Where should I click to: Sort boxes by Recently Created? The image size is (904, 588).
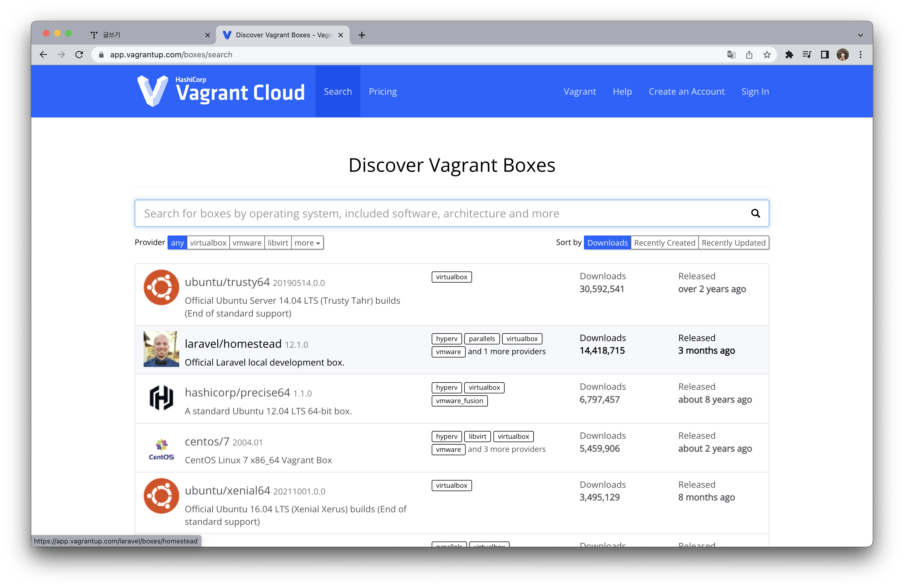click(664, 243)
